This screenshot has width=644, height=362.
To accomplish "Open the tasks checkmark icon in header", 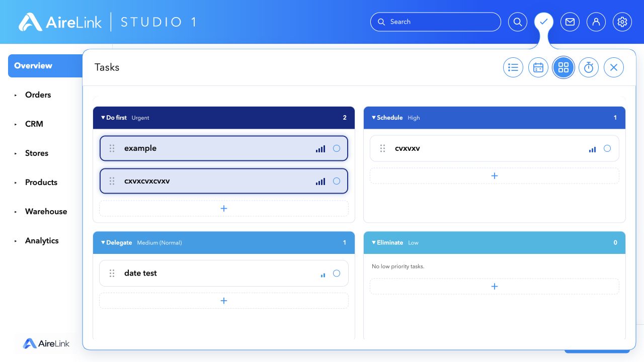I will click(x=544, y=22).
